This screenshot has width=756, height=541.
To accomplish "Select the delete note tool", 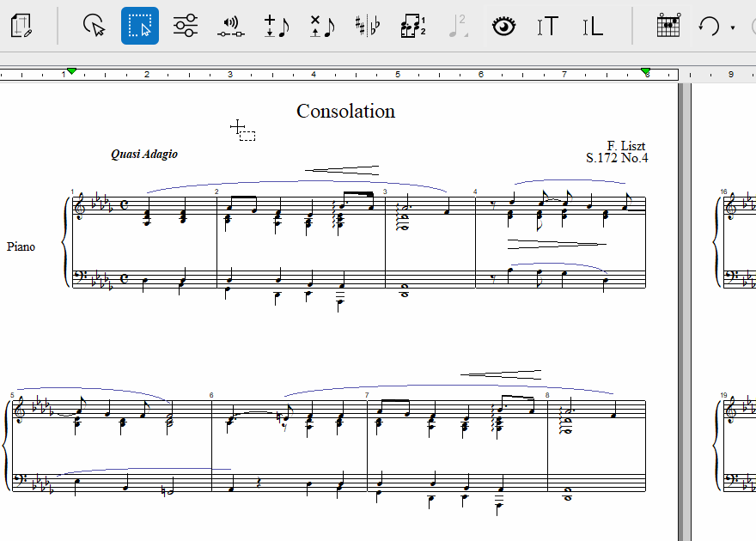I will point(321,26).
